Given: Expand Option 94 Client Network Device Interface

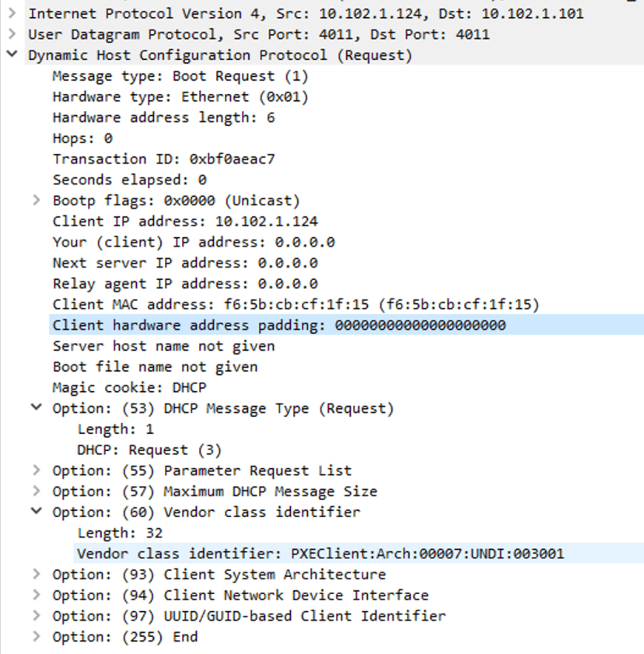Looking at the screenshot, I should 36,595.
